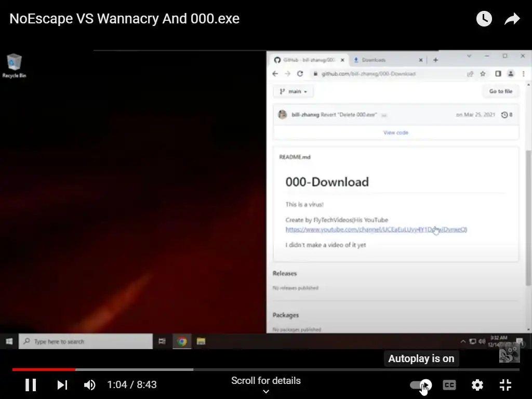The image size is (532, 399).
Task: Open a new browser tab
Action: pos(436,60)
